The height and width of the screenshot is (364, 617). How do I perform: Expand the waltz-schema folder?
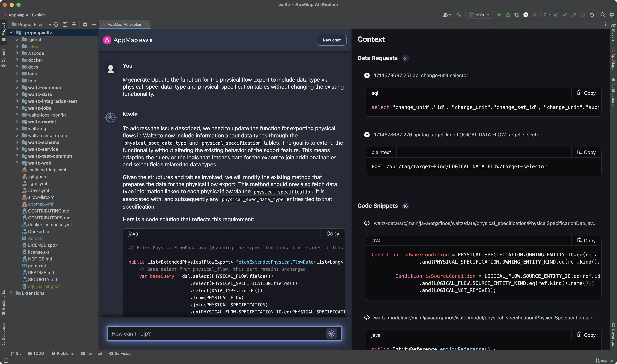[17, 142]
